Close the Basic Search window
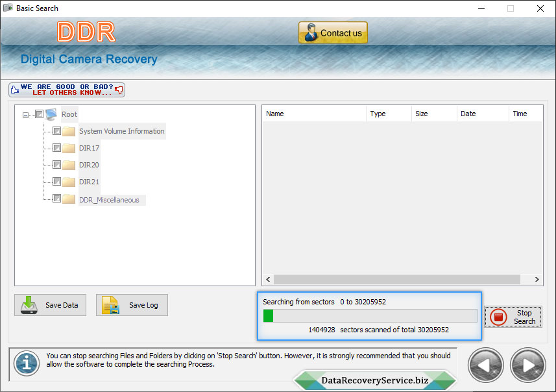This screenshot has height=392, width=556. (x=540, y=8)
